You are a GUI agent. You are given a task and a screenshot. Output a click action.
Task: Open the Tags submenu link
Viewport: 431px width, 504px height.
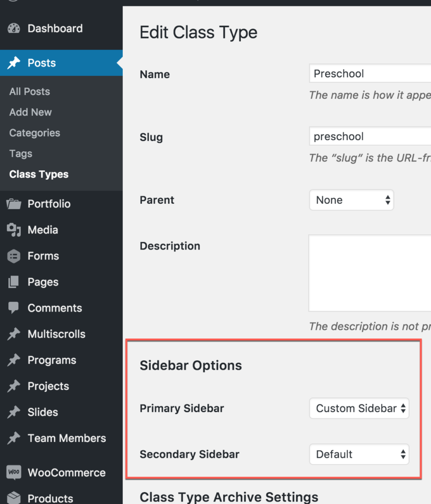pyautogui.click(x=20, y=154)
